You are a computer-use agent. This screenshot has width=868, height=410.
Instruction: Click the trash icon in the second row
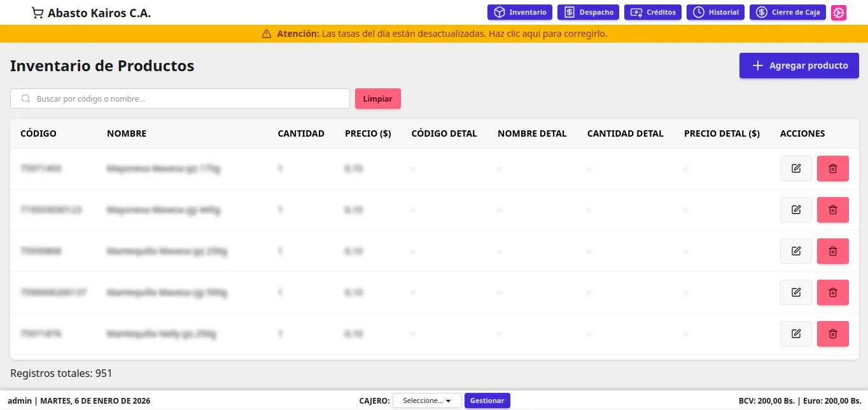(x=832, y=210)
